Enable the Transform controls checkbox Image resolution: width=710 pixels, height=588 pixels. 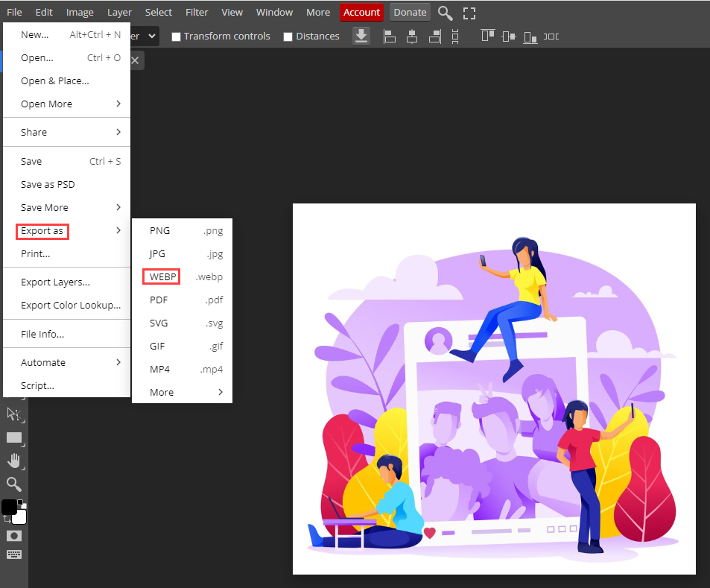(x=177, y=37)
